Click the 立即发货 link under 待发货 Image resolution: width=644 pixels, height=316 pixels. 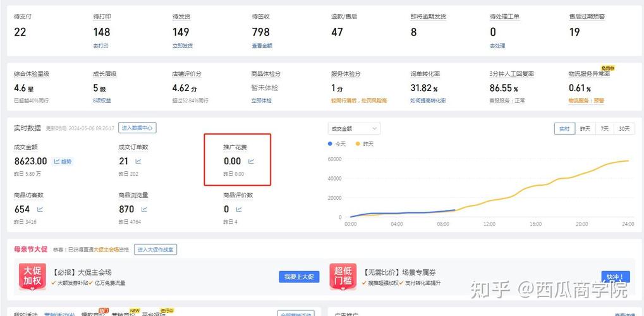click(183, 46)
